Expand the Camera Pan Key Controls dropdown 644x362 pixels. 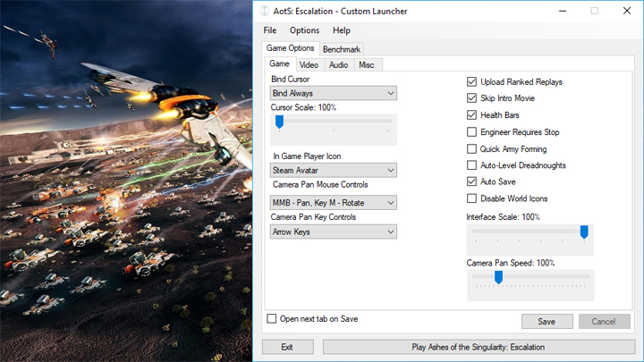333,232
